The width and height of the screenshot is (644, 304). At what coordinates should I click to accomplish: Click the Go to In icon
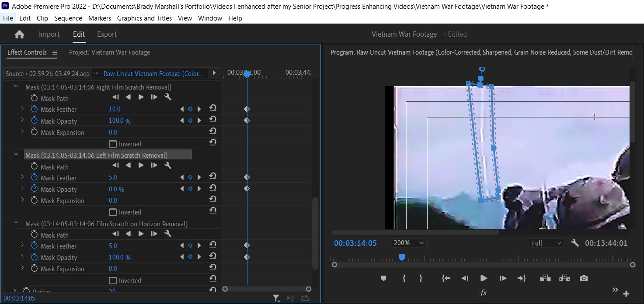click(446, 278)
